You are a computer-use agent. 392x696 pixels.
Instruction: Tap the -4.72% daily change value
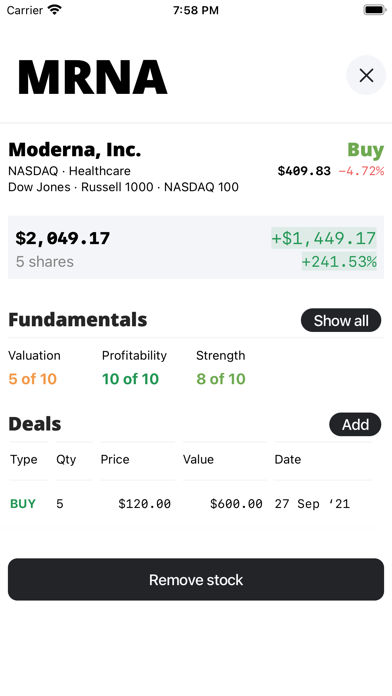[x=361, y=171]
